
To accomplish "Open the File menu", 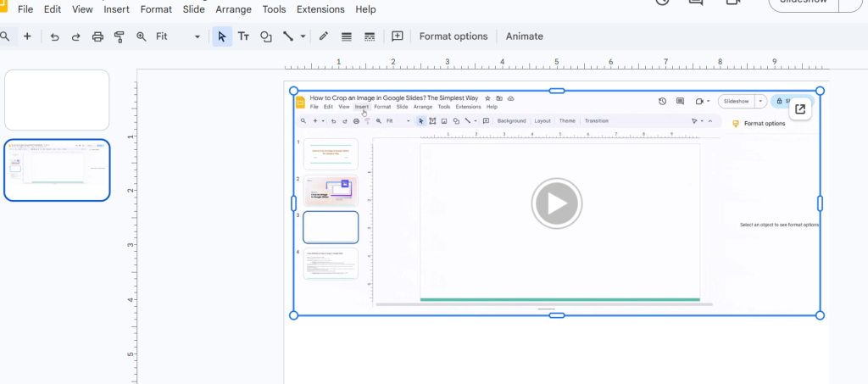I will tap(25, 9).
